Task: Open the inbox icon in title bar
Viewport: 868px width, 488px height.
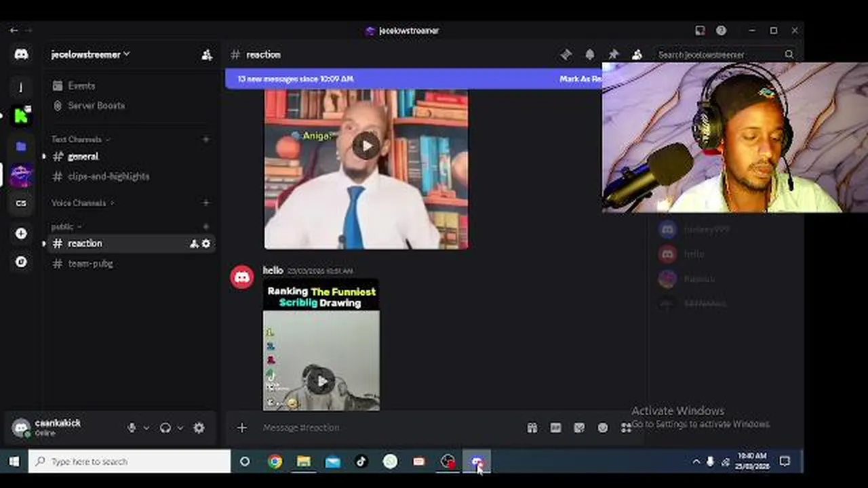Action: tap(700, 30)
